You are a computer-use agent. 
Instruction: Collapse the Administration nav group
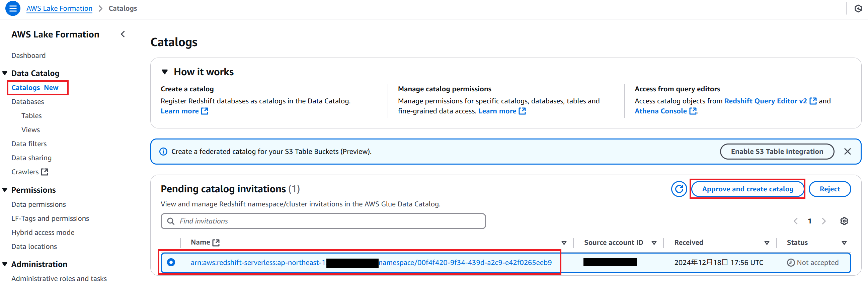(x=5, y=264)
